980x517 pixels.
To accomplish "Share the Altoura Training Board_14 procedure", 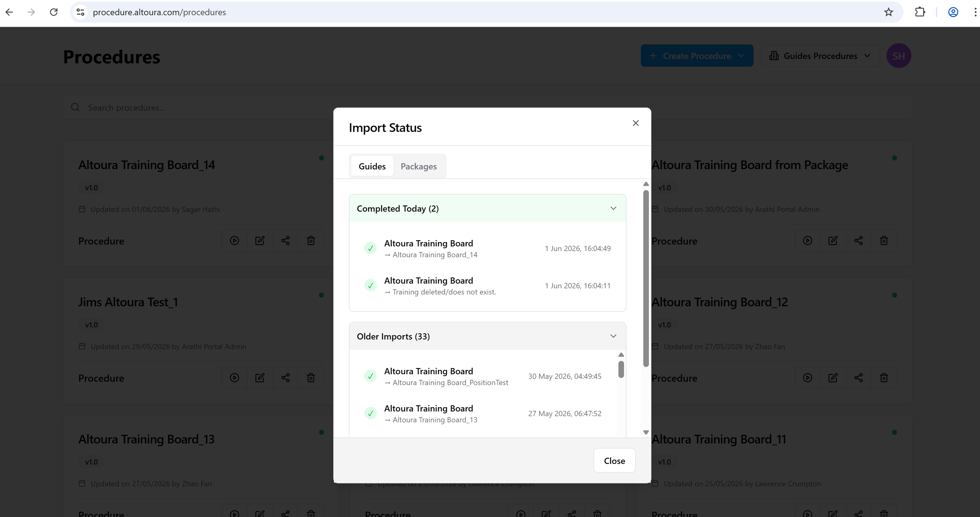I will click(285, 241).
